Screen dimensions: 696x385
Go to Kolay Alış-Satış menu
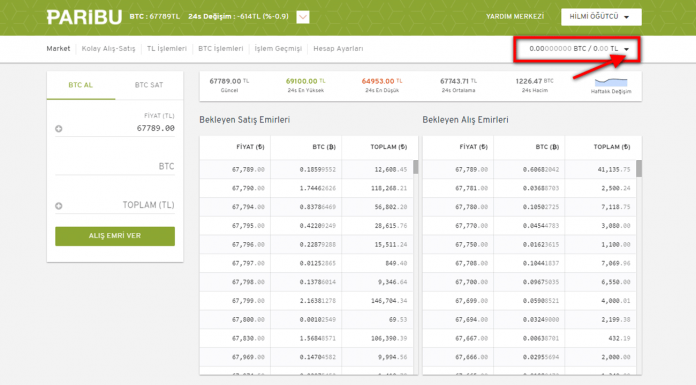point(108,49)
